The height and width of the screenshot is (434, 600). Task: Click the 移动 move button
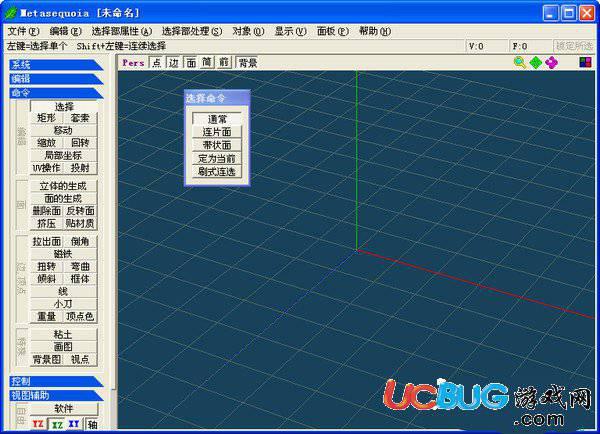coord(64,131)
